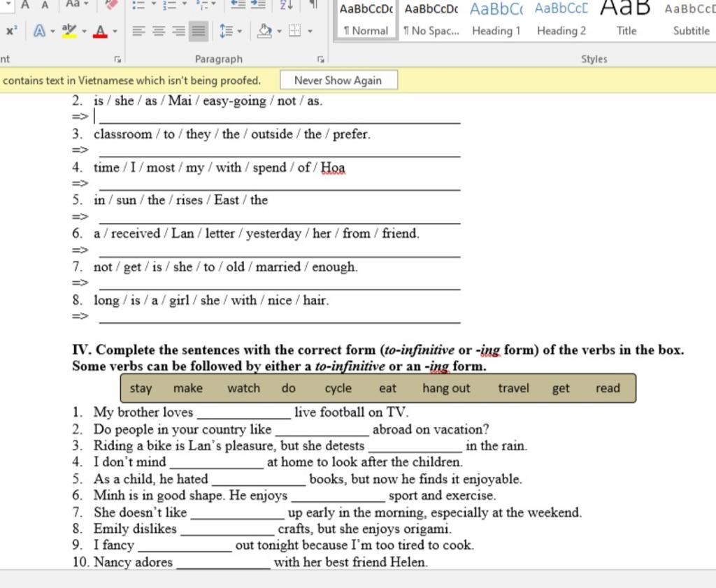Apply multilevel list formatting
Image resolution: width=716 pixels, height=588 pixels.
(202, 5)
